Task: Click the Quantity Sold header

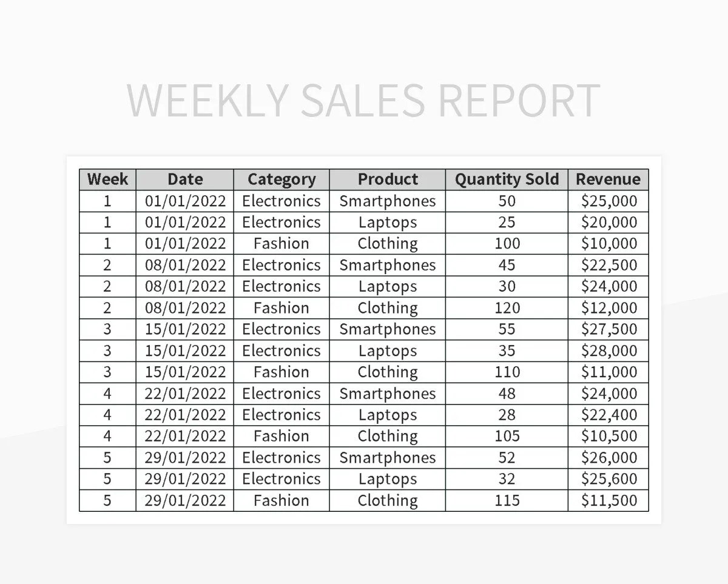Action: click(x=507, y=180)
